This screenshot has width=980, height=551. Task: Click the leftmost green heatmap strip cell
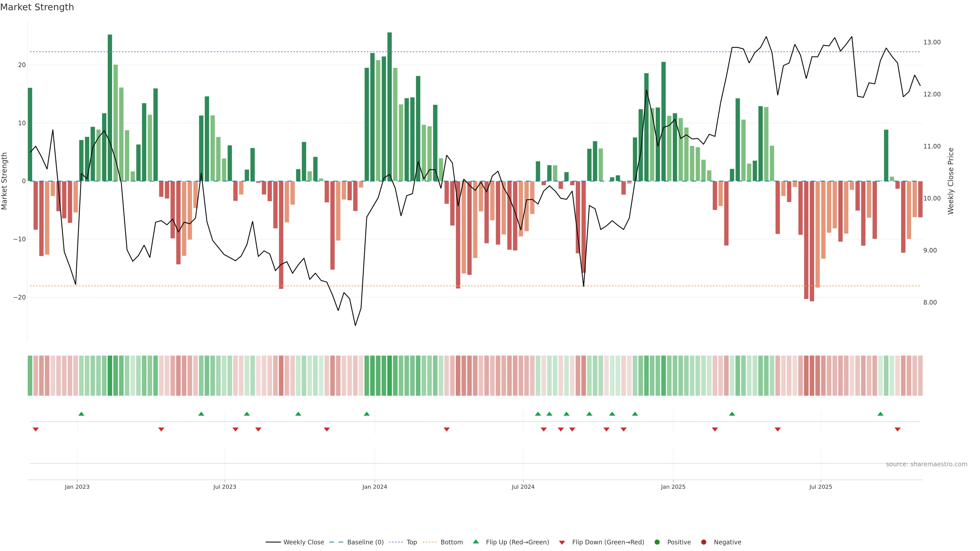click(30, 376)
